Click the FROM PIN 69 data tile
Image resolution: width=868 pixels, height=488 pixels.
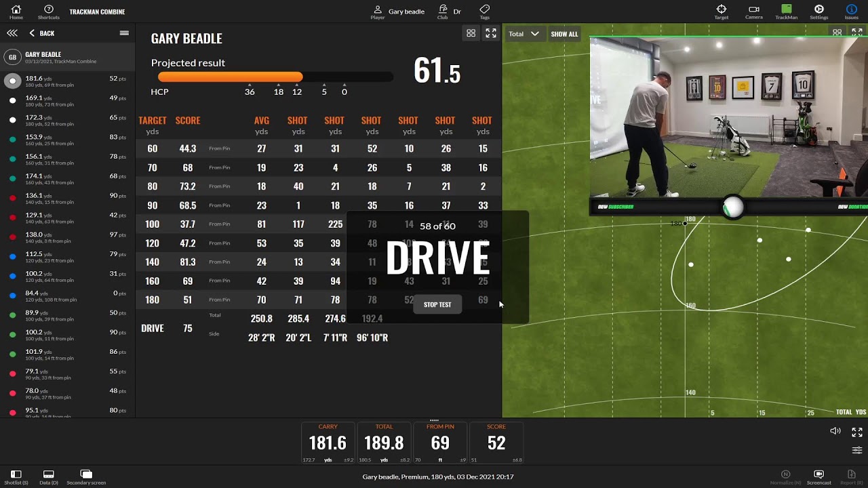(x=440, y=443)
